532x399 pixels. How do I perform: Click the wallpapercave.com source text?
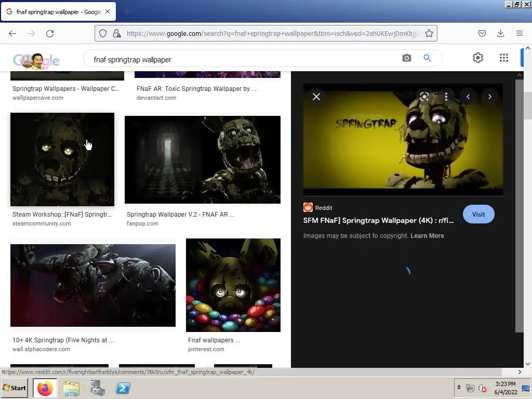(x=38, y=98)
